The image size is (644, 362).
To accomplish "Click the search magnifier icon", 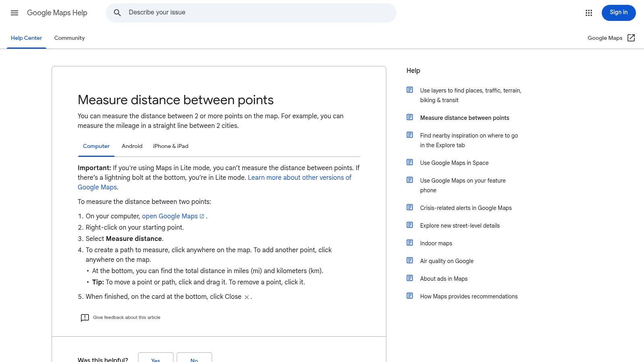I will click(x=117, y=13).
